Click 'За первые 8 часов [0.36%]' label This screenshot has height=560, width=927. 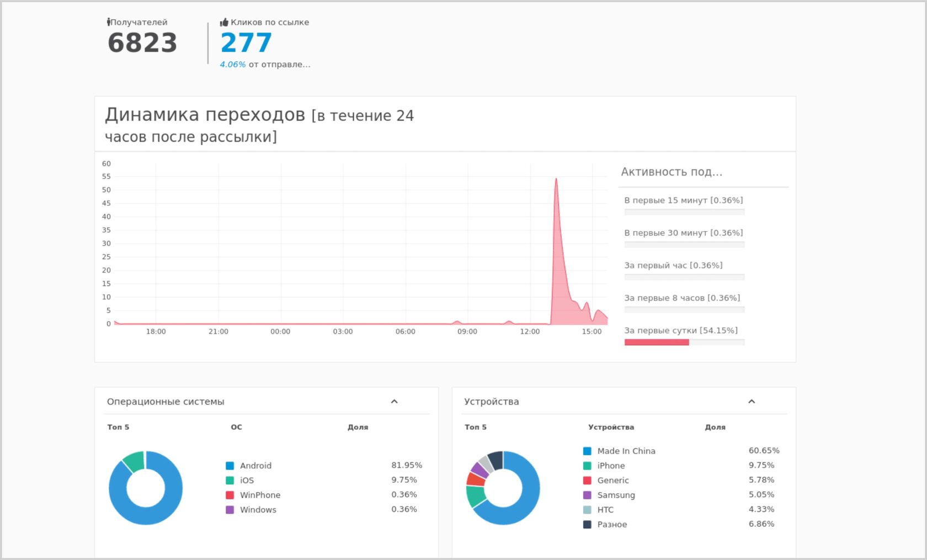[x=682, y=298]
